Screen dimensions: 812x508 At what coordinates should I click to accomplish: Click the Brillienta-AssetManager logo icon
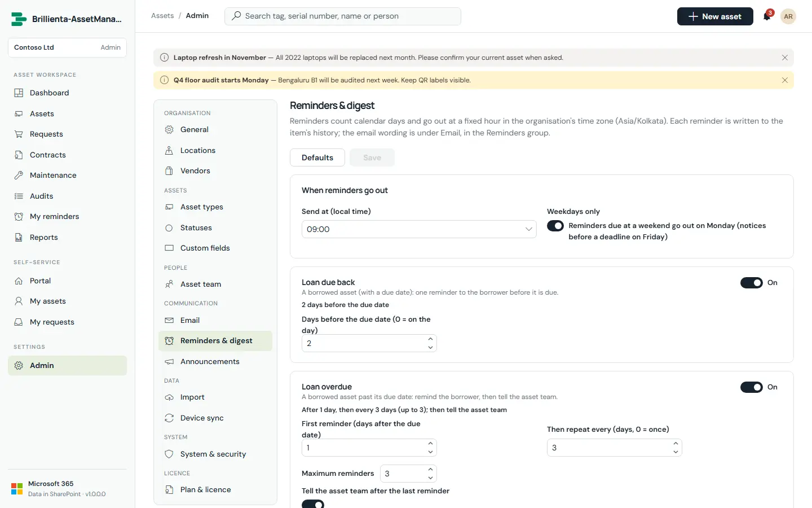pyautogui.click(x=19, y=19)
